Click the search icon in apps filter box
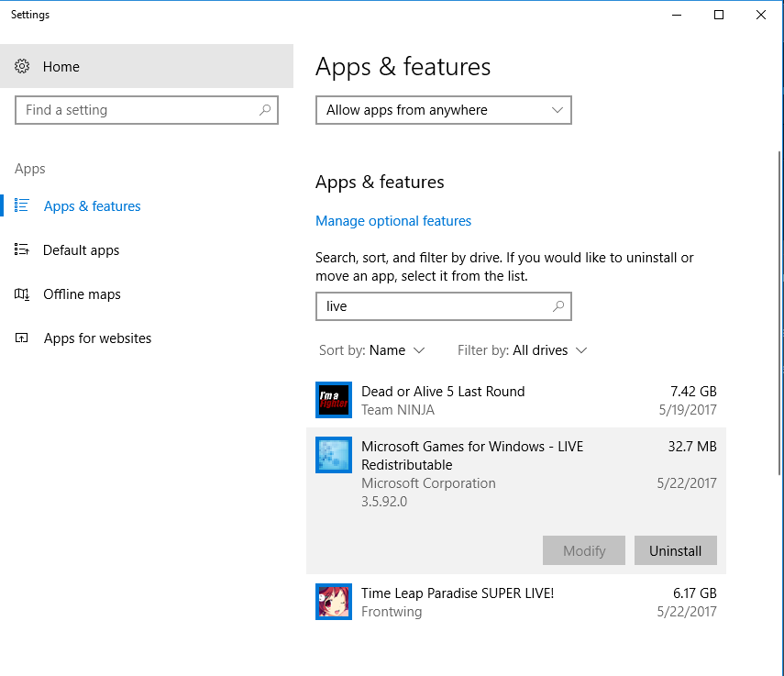 [558, 306]
